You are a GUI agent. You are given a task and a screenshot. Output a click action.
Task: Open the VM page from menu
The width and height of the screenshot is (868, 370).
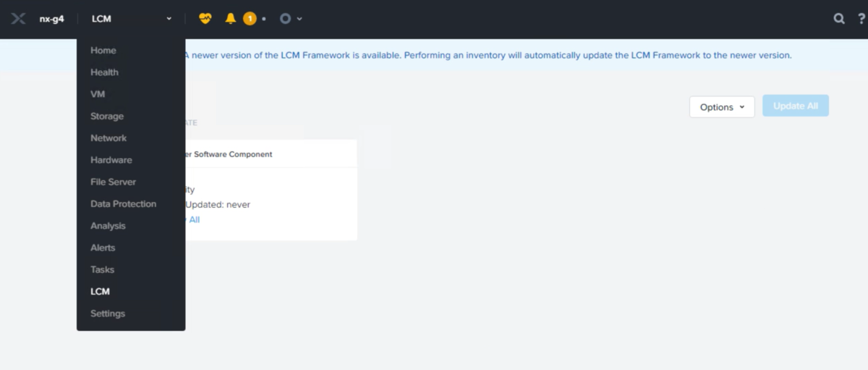pos(98,94)
